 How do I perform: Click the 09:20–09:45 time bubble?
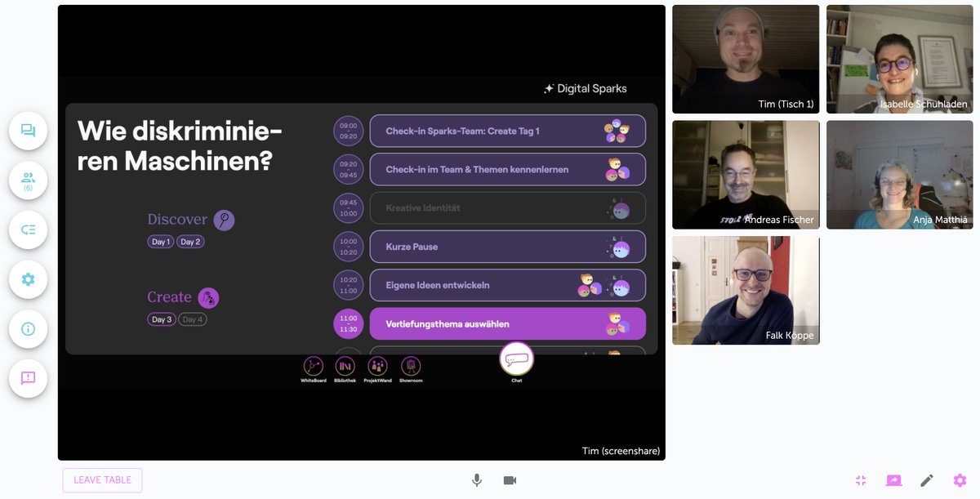pyautogui.click(x=349, y=169)
